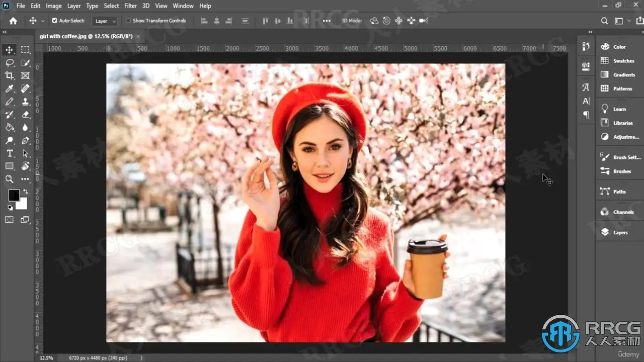Open the Layers panel
This screenshot has width=644, height=362.
pyautogui.click(x=620, y=232)
